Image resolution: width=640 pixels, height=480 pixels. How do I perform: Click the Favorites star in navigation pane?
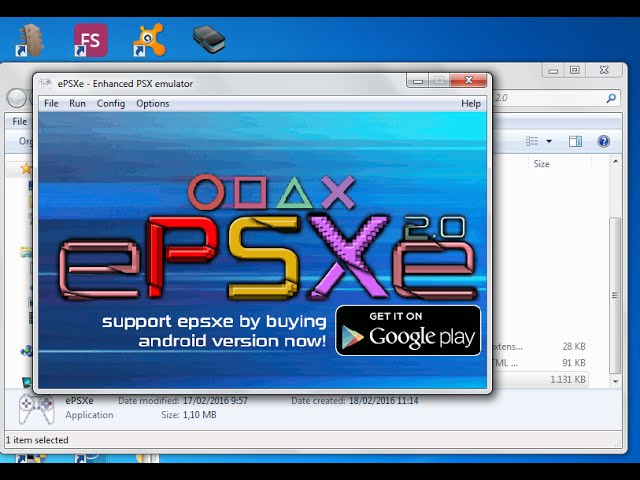(26, 168)
